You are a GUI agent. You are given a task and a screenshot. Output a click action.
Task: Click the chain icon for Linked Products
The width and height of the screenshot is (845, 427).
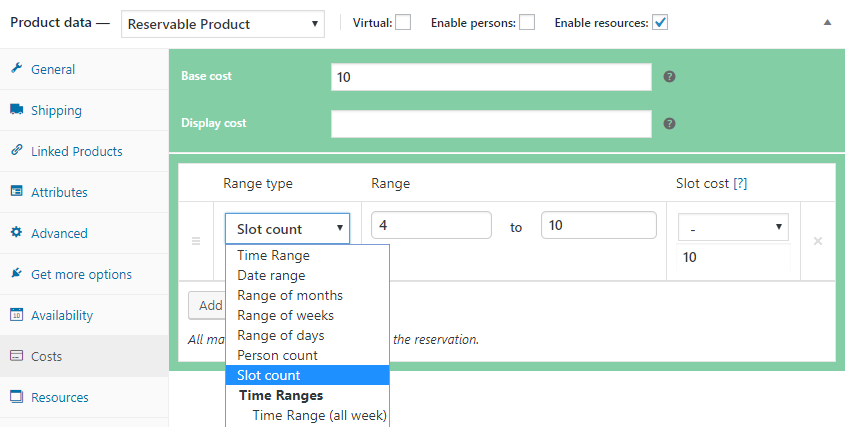tap(16, 151)
